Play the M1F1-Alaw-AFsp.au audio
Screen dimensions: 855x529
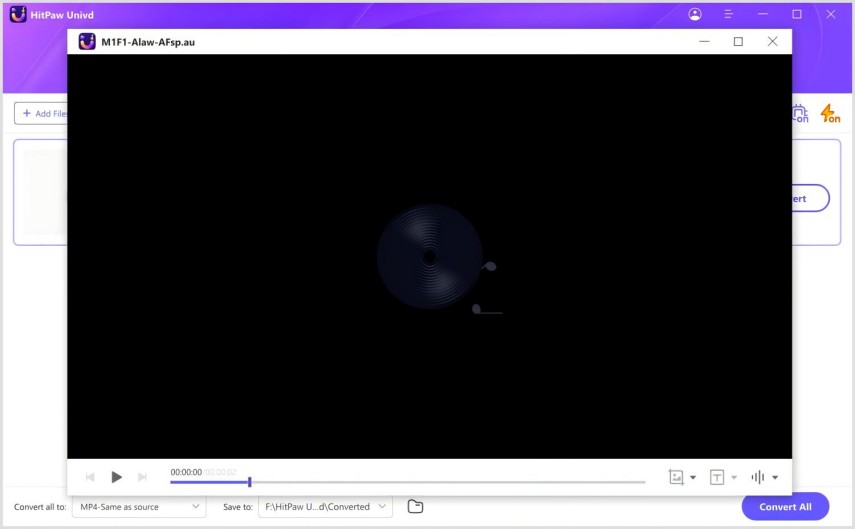pos(116,477)
